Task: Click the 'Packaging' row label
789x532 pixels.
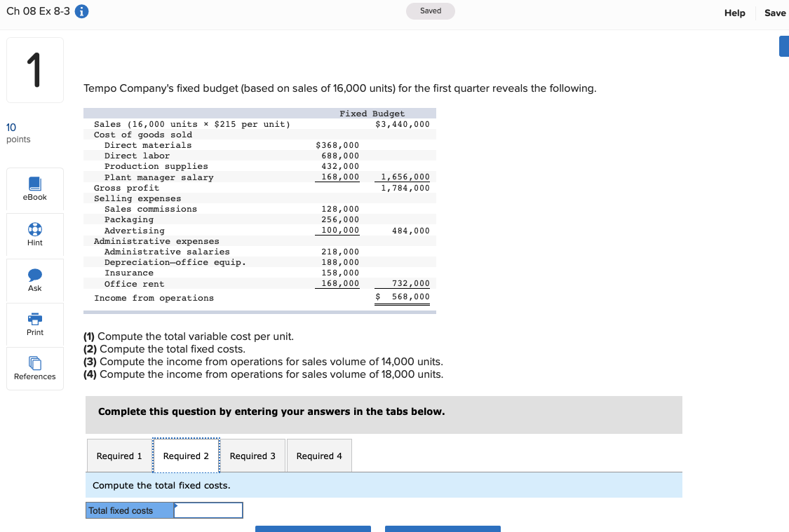Action: (x=129, y=220)
